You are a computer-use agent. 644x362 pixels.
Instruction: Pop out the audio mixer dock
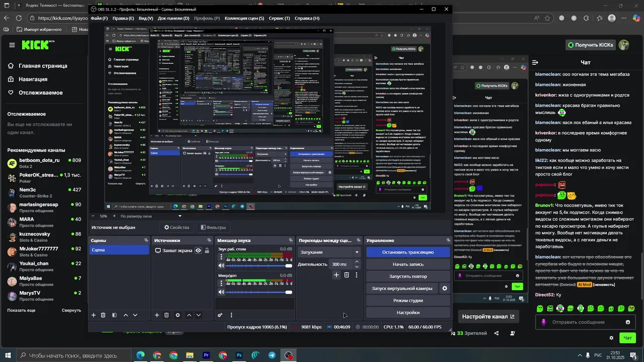(x=290, y=241)
